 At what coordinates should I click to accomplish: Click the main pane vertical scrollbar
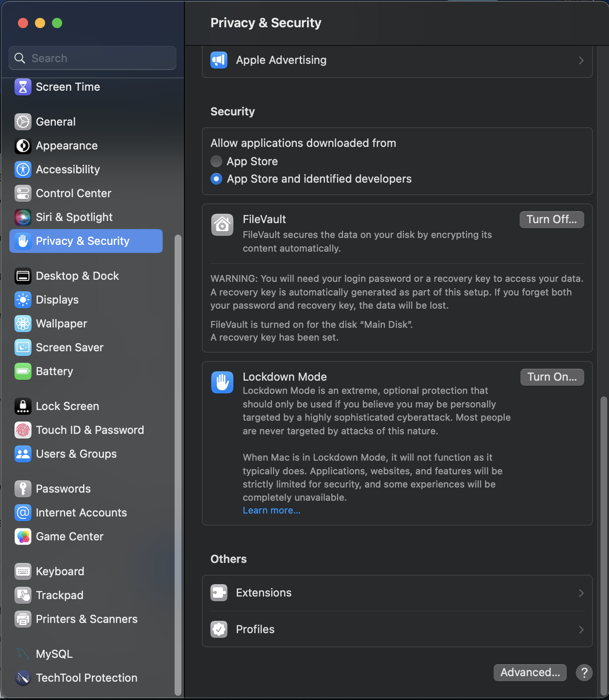point(603,545)
